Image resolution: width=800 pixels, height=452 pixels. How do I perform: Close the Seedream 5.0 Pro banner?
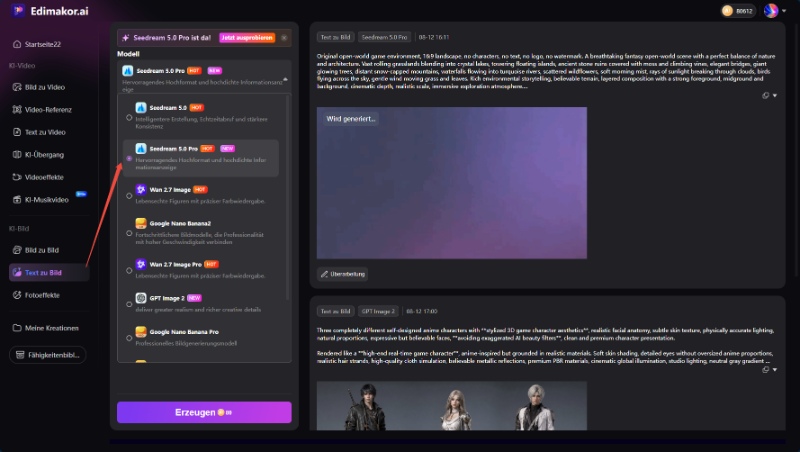[x=284, y=38]
